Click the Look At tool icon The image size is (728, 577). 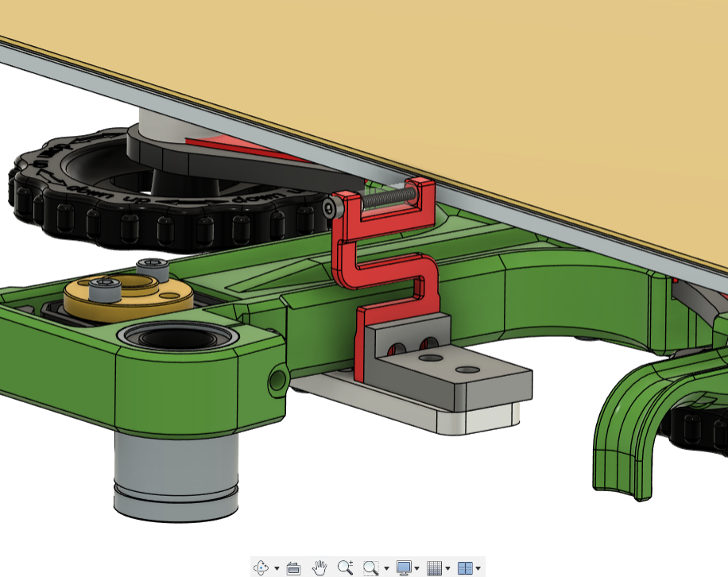tap(293, 567)
